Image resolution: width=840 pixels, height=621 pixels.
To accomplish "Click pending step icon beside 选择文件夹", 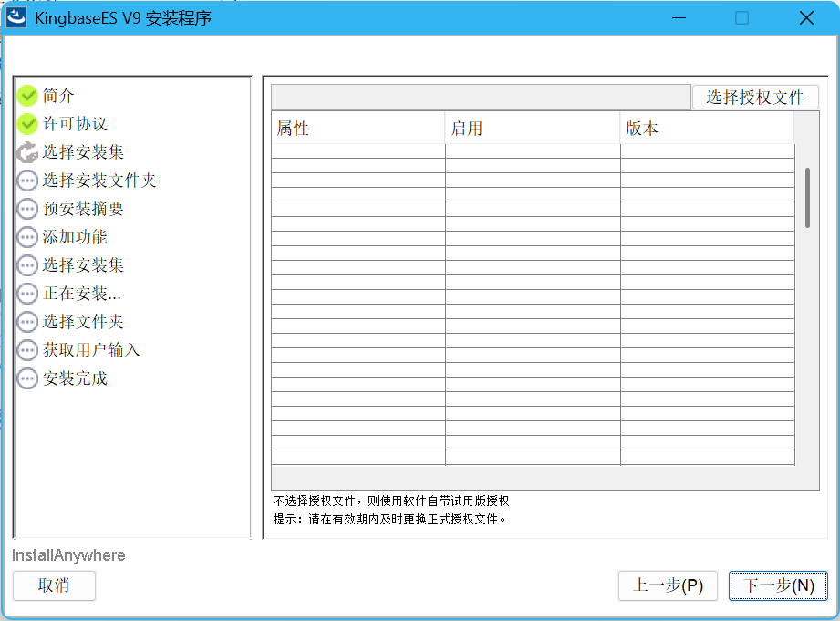I will (26, 322).
